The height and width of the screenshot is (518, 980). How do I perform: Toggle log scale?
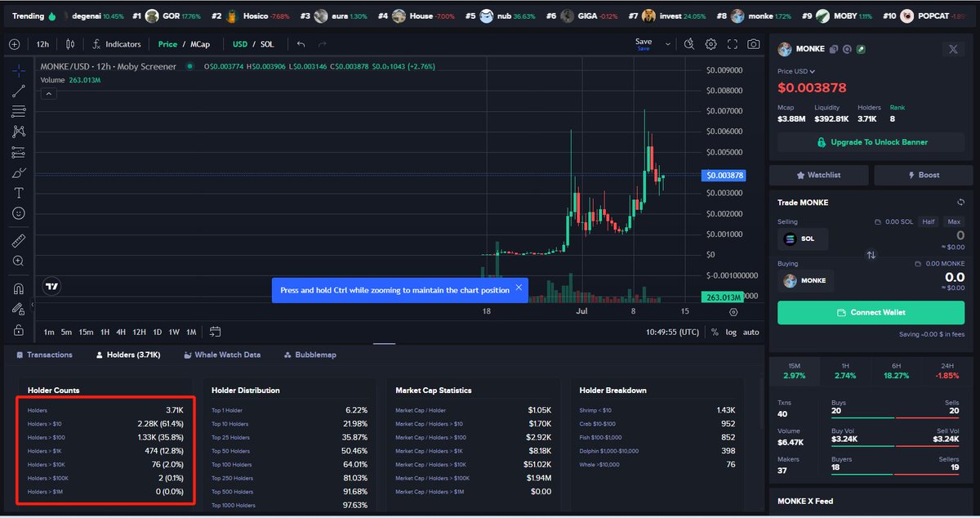click(731, 332)
